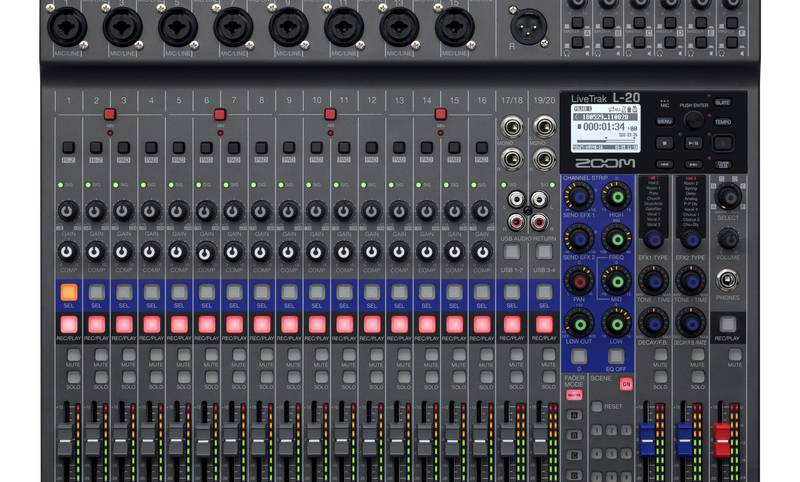Click the headphone VOLUME knob
Screen dimensions: 800x482
coord(728,238)
